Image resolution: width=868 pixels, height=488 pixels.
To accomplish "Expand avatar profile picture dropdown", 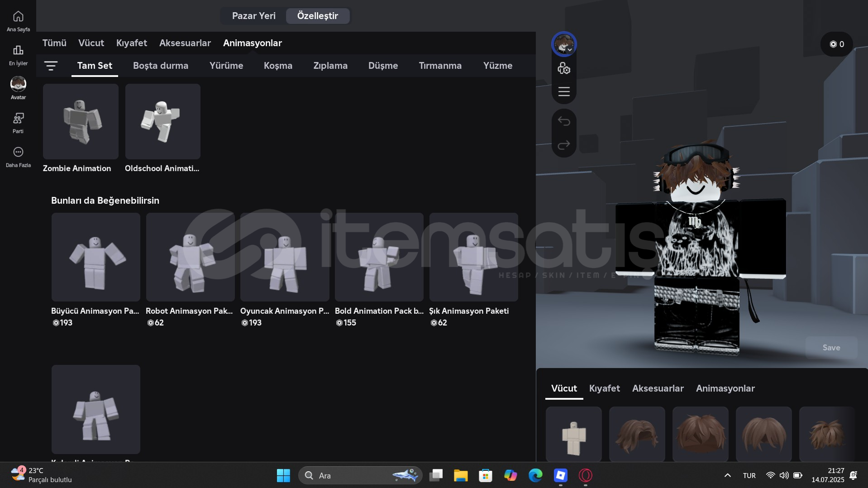I will [x=564, y=44].
